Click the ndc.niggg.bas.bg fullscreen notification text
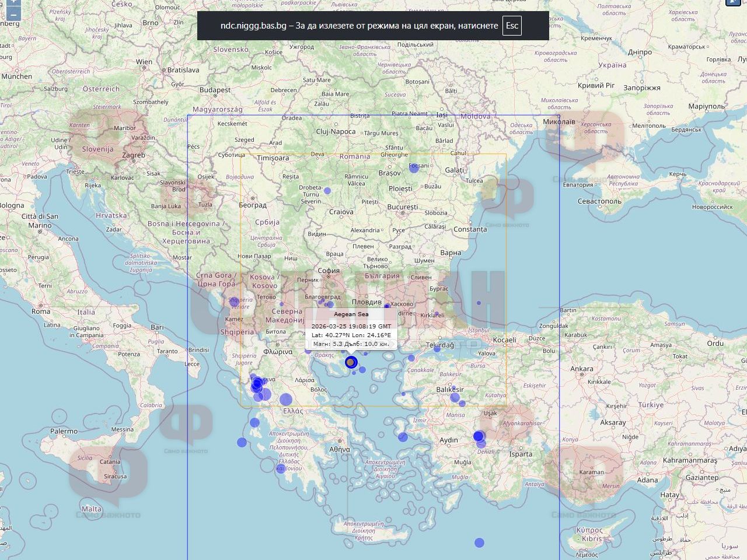The height and width of the screenshot is (560, 747). click(359, 26)
